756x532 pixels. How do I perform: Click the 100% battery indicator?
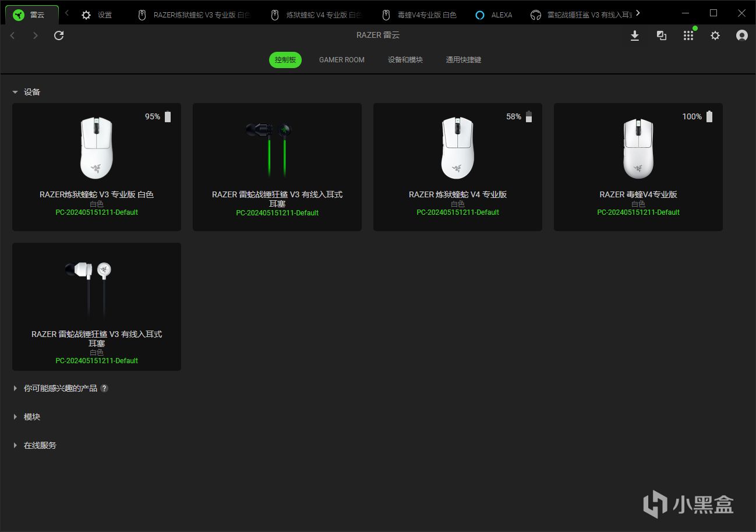pos(698,116)
